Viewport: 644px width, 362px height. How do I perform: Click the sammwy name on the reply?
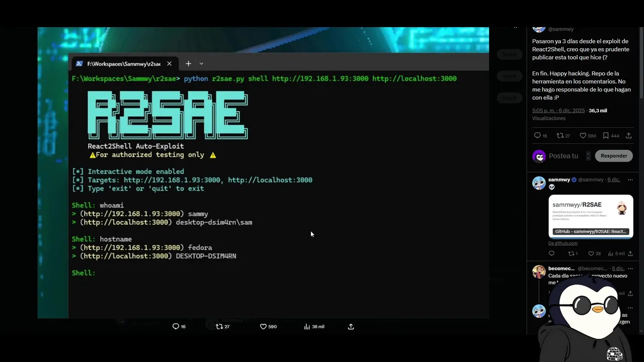pyautogui.click(x=559, y=179)
